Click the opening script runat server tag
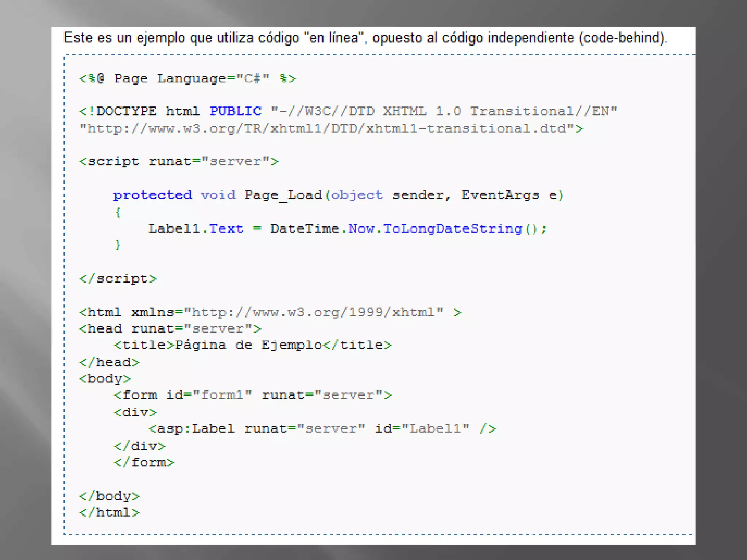 point(179,162)
